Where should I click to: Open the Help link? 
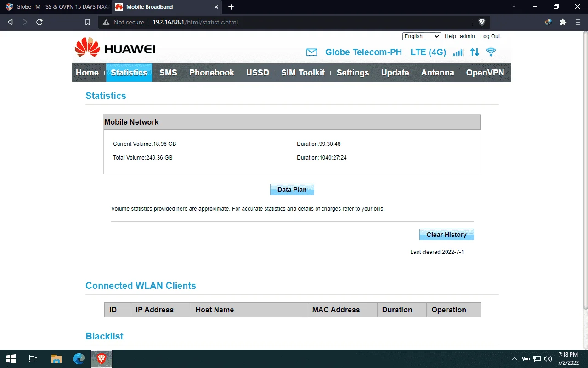pos(450,36)
